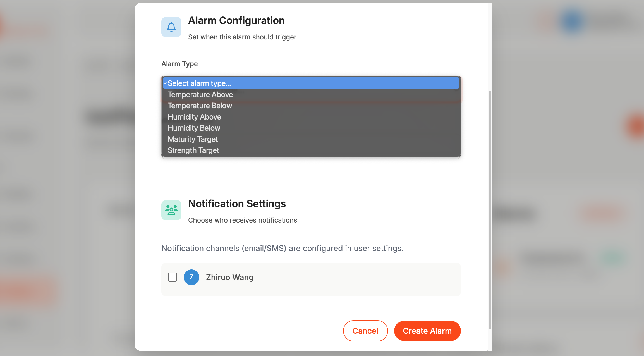Click the Notification Settings heading

[x=237, y=204]
